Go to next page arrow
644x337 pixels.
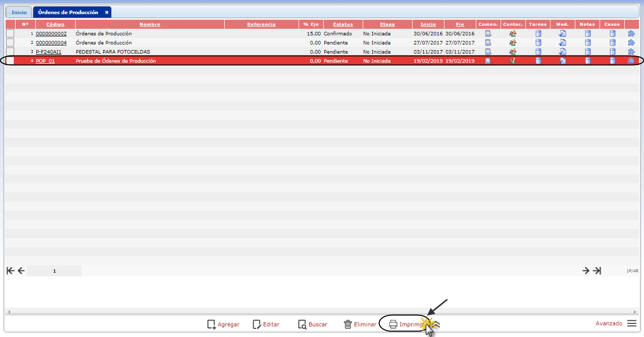585,271
